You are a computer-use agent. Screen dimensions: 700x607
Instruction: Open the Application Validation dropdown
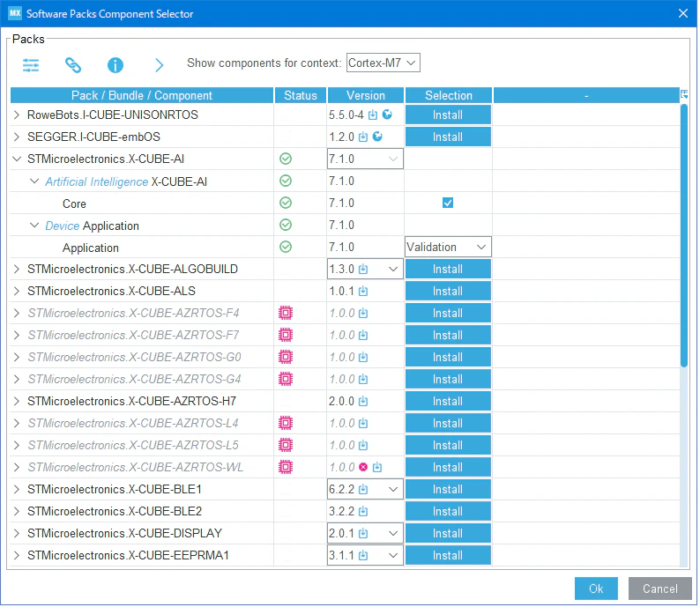(448, 247)
